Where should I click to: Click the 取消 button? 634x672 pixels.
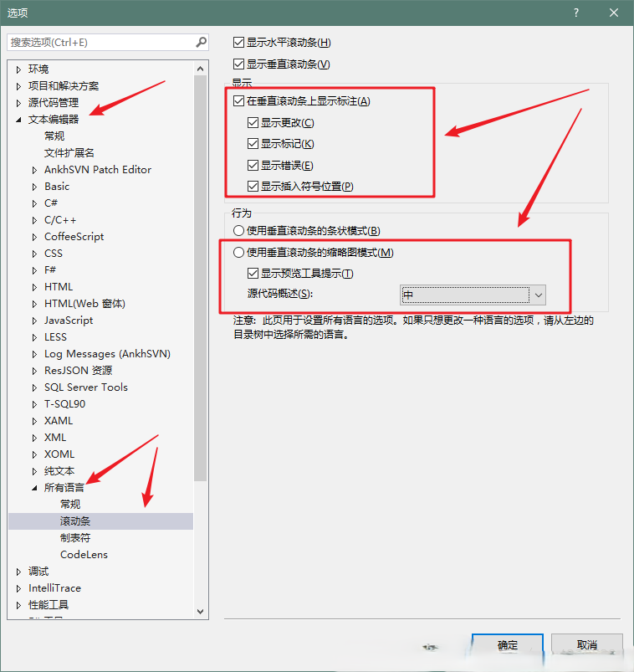pyautogui.click(x=586, y=645)
